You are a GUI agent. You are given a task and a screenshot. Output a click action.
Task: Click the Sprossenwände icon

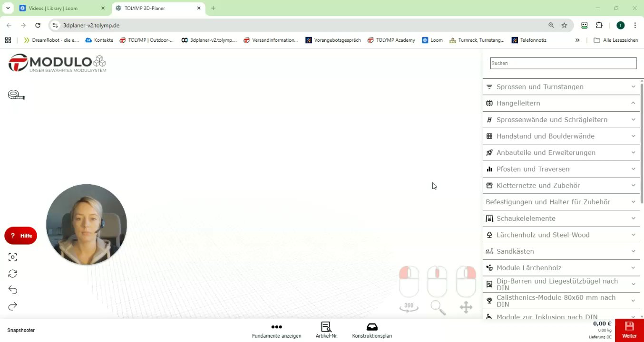click(x=489, y=120)
